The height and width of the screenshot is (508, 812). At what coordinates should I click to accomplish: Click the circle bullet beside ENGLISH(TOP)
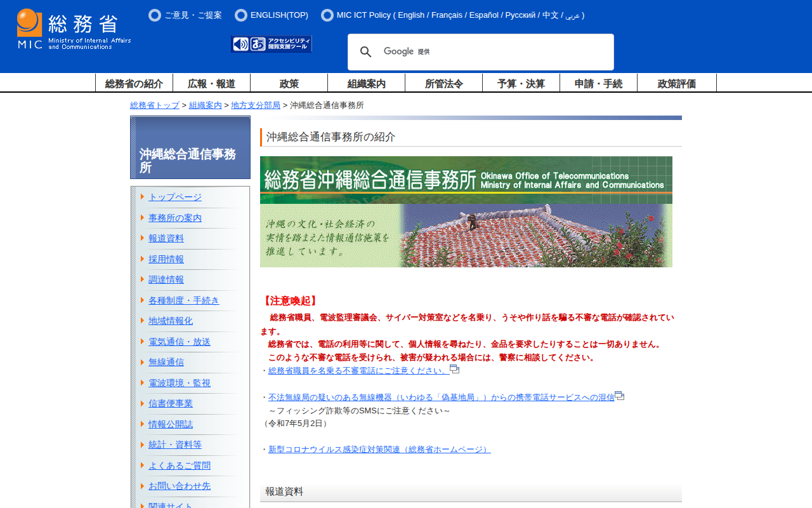(241, 15)
